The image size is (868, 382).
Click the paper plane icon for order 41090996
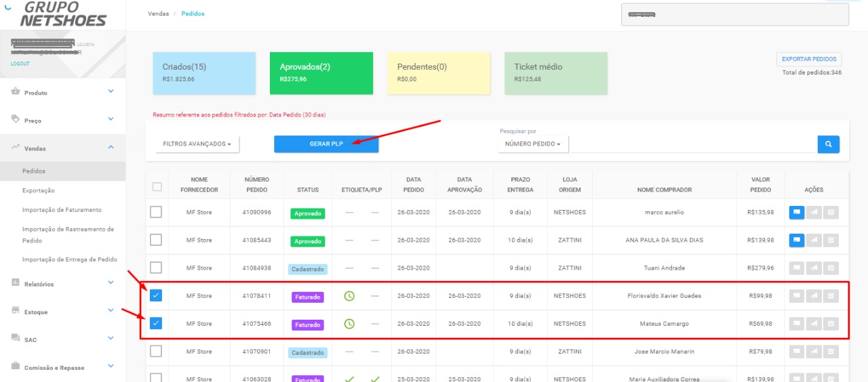(x=814, y=212)
